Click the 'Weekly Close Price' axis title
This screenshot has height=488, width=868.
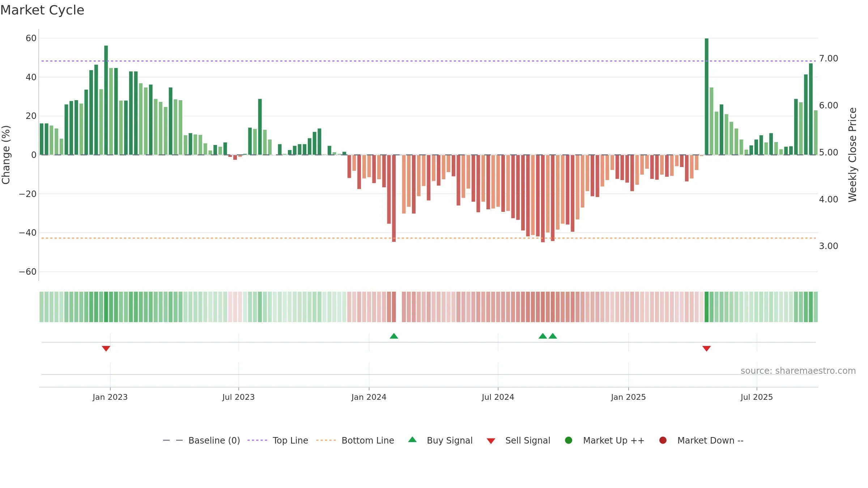852,155
